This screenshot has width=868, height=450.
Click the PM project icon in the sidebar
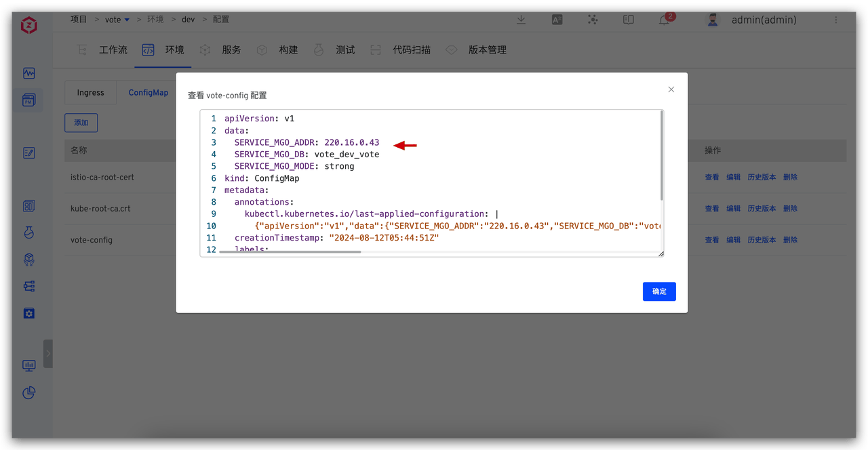28,100
